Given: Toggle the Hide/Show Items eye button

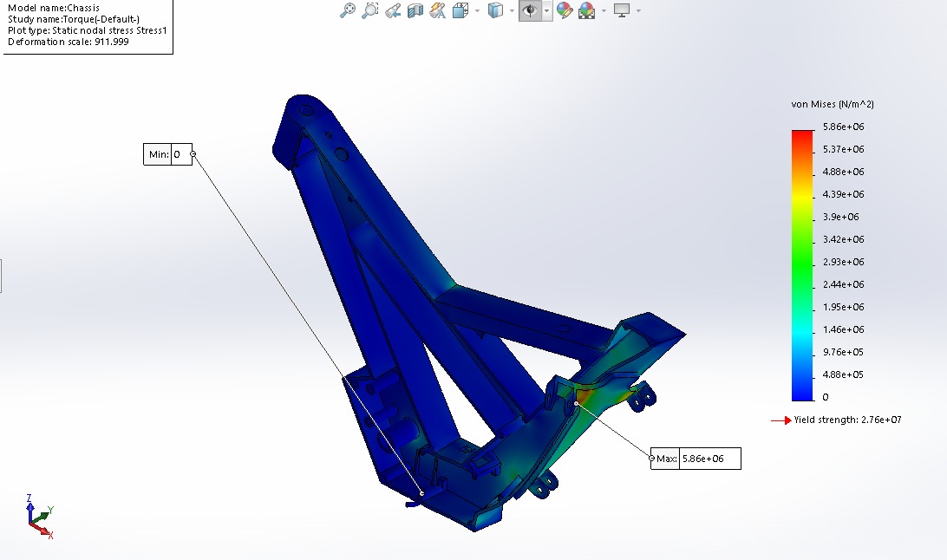Looking at the screenshot, I should [x=530, y=10].
